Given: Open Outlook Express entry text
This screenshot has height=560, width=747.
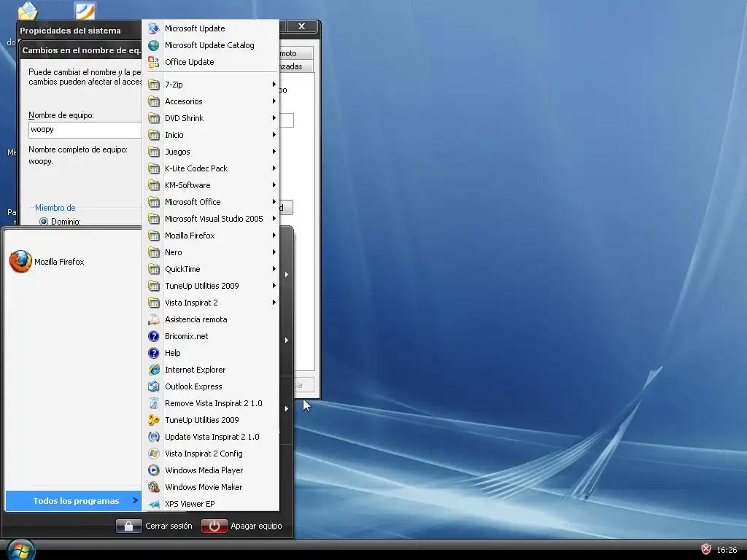Looking at the screenshot, I should (193, 386).
